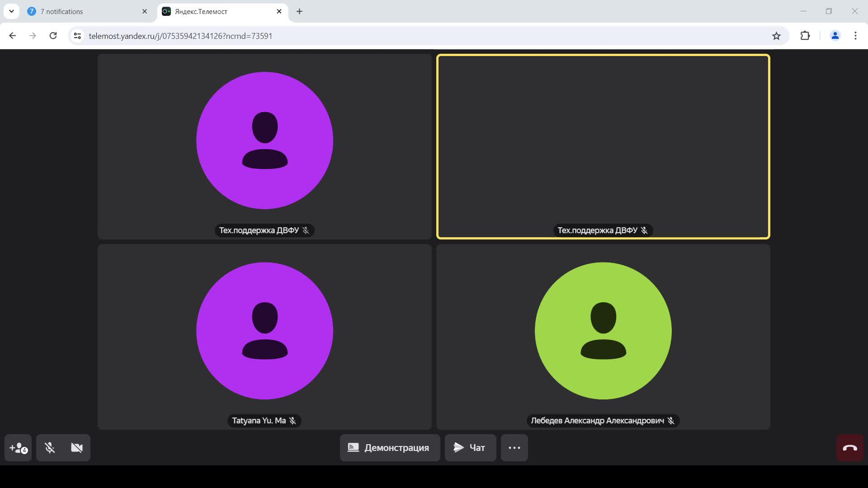Expand the tab search dropdown arrow
Viewport: 868px width, 488px height.
point(11,11)
